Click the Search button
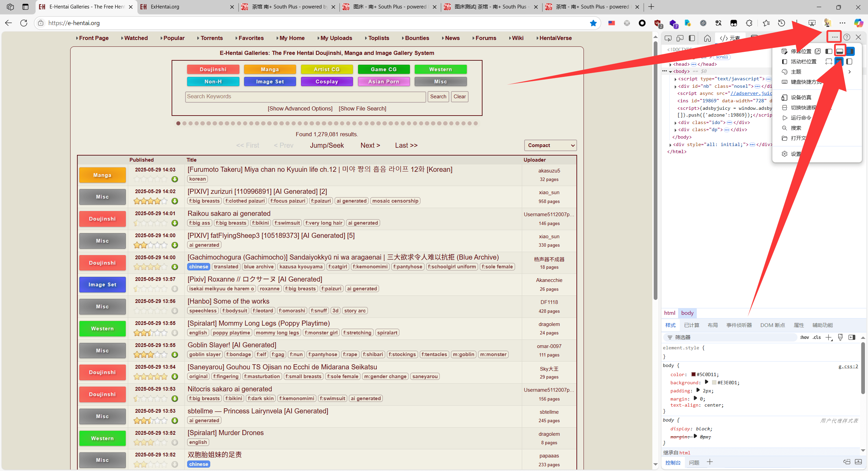 [x=438, y=97]
